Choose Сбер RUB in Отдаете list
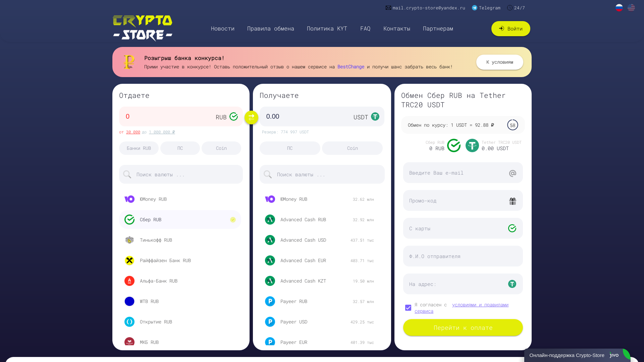 point(180,220)
